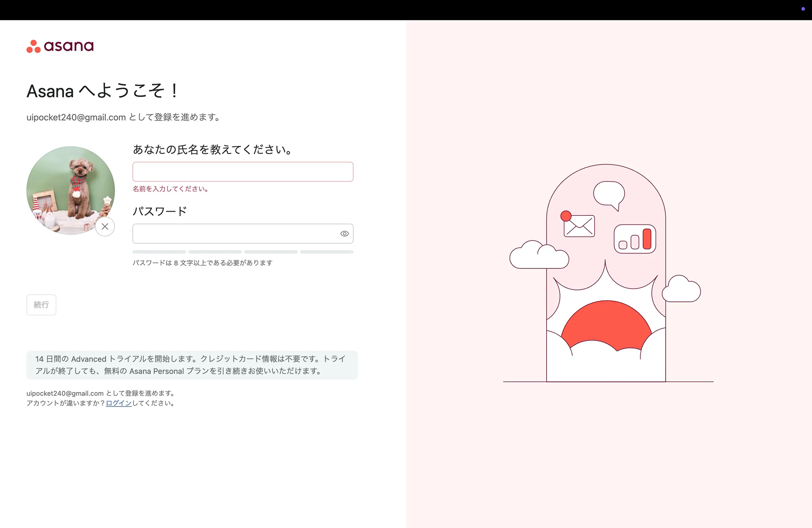
Task: Click the error text 名前を入力してください。
Action: click(171, 189)
